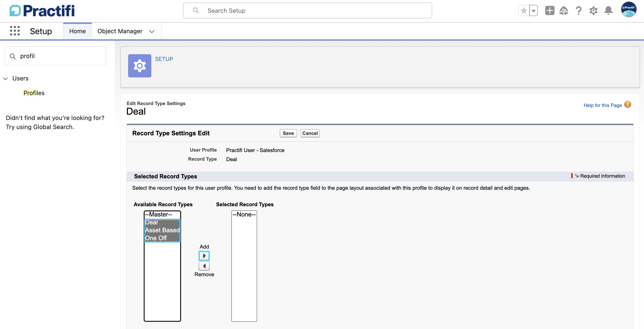Open the favorites list dropdown arrow
This screenshot has width=644, height=329.
(x=534, y=10)
